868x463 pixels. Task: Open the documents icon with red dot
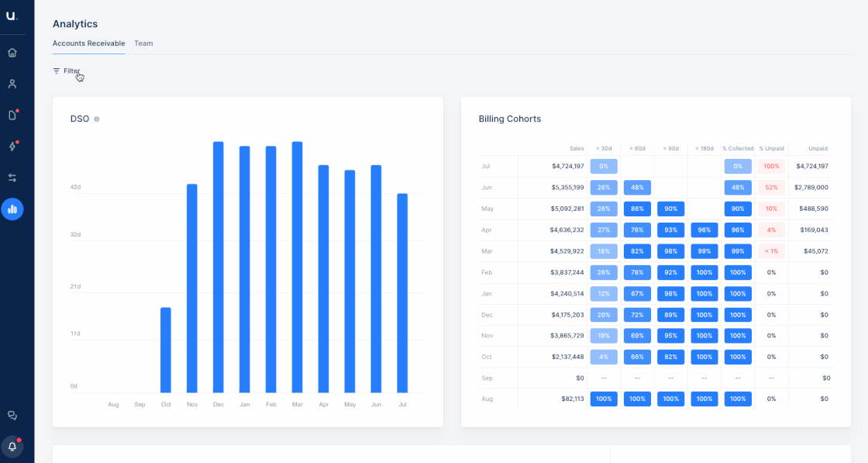click(x=12, y=116)
